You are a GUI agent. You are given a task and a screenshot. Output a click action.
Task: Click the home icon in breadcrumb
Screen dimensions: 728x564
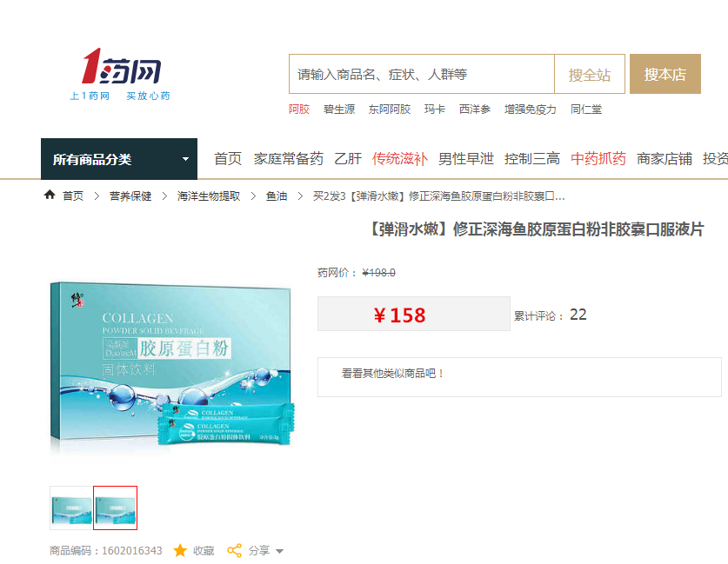(50, 196)
